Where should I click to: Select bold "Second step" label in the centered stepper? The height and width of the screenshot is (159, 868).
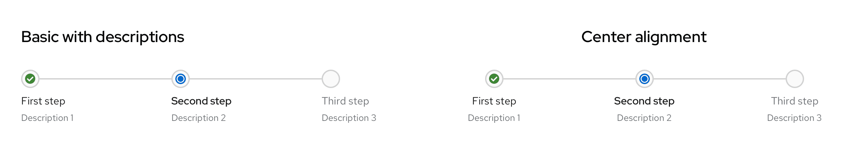[644, 101]
